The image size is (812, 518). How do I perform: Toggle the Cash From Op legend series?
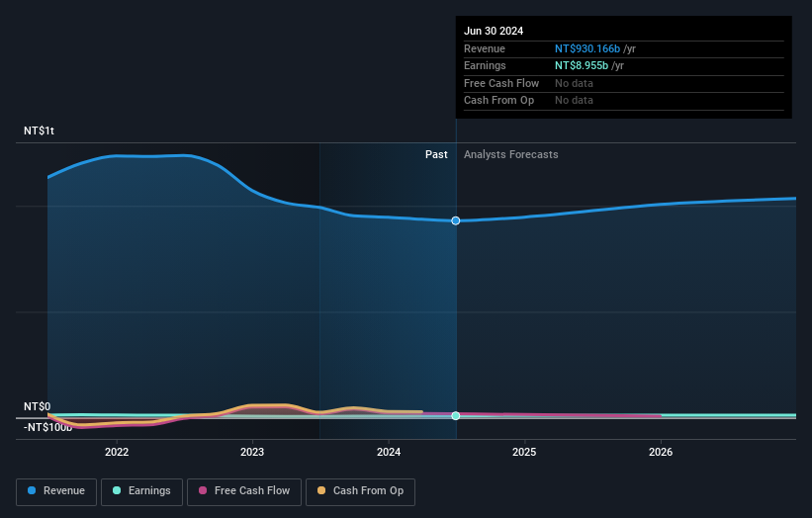360,491
